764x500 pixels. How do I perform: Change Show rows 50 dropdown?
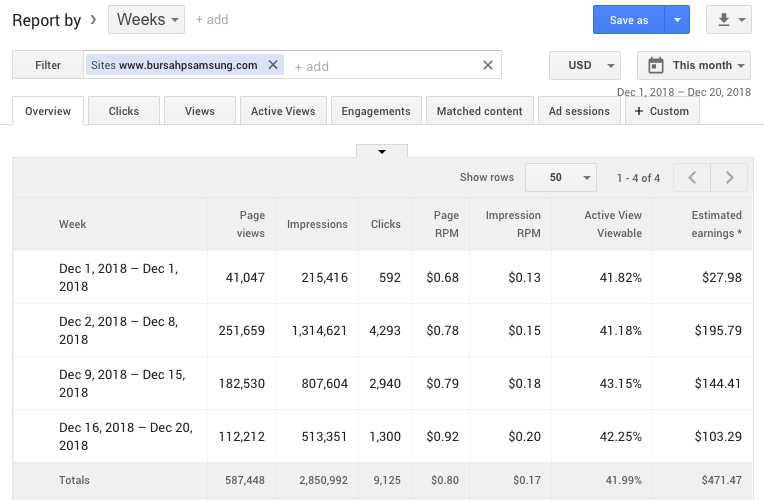coord(560,178)
